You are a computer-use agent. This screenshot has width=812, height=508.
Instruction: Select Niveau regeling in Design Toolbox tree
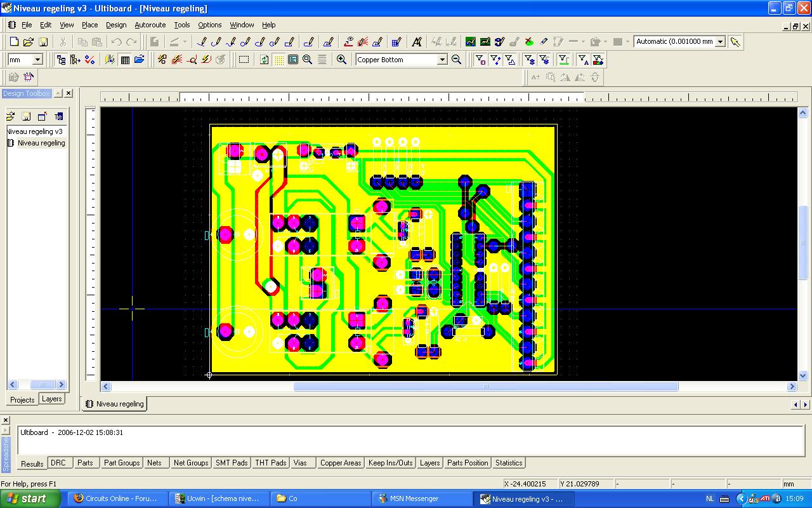(x=41, y=143)
